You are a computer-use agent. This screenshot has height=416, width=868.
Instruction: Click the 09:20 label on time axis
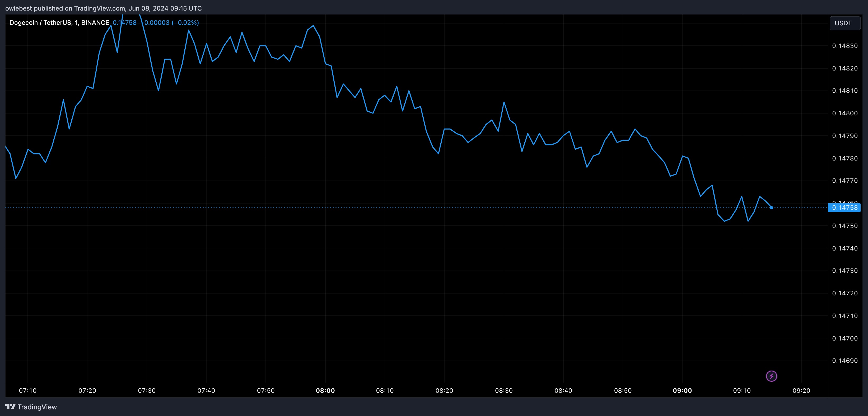801,390
